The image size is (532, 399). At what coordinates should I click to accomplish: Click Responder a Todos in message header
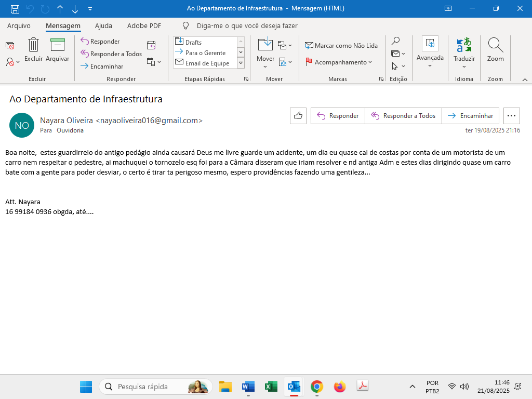tap(403, 116)
